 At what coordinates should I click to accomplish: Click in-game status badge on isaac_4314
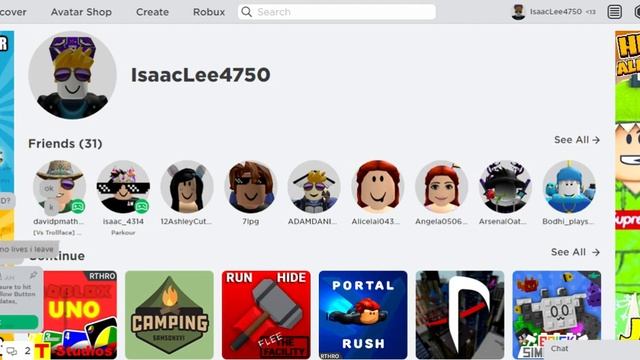pos(142,206)
